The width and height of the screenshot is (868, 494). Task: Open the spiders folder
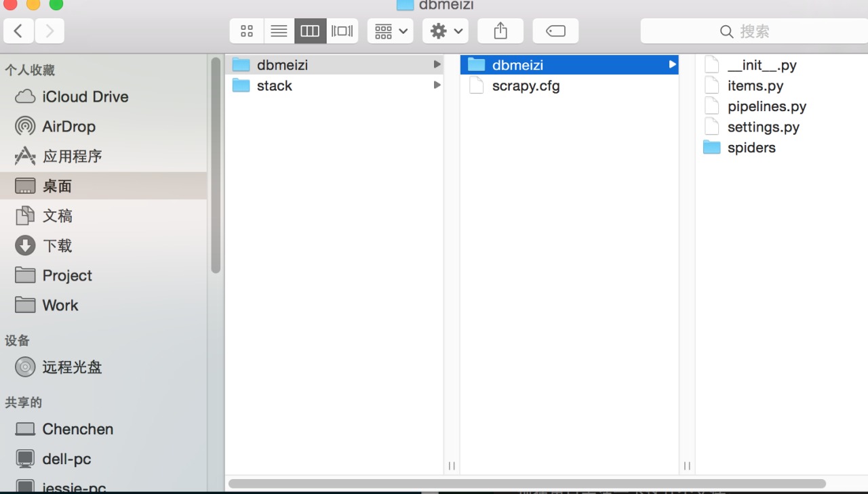[751, 148]
